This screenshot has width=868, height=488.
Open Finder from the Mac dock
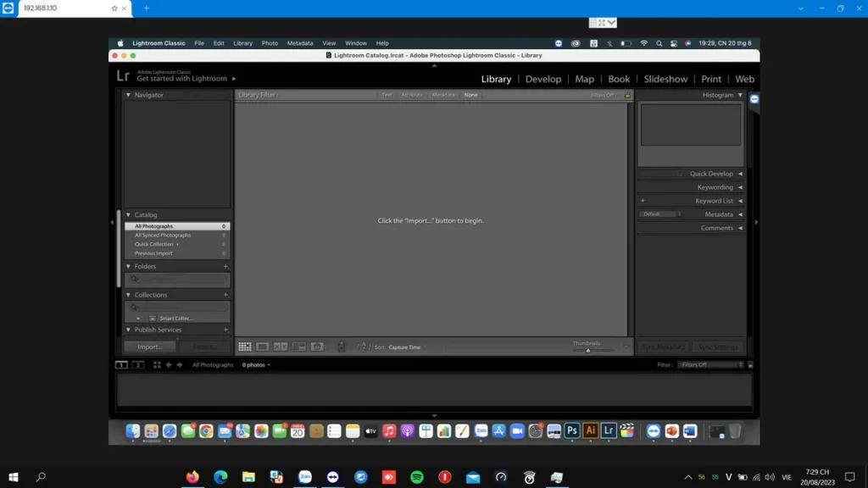pyautogui.click(x=133, y=431)
